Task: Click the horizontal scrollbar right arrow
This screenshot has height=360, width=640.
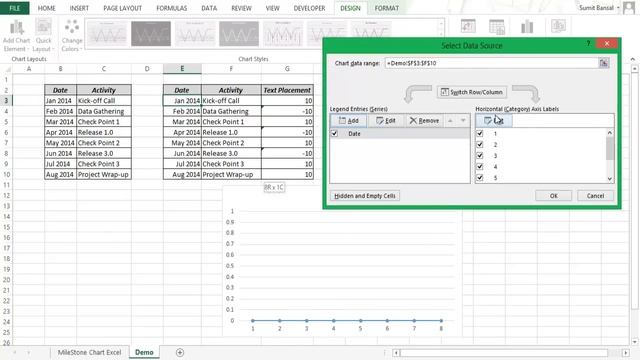Action: (626, 353)
